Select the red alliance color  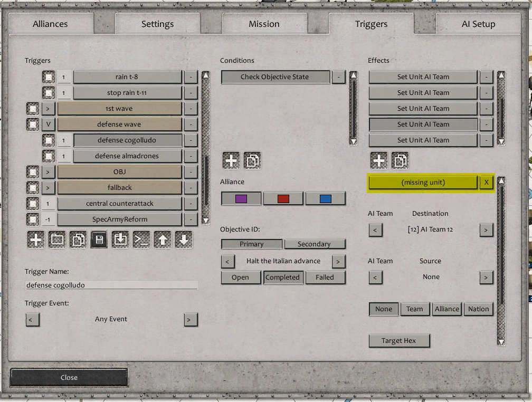283,198
